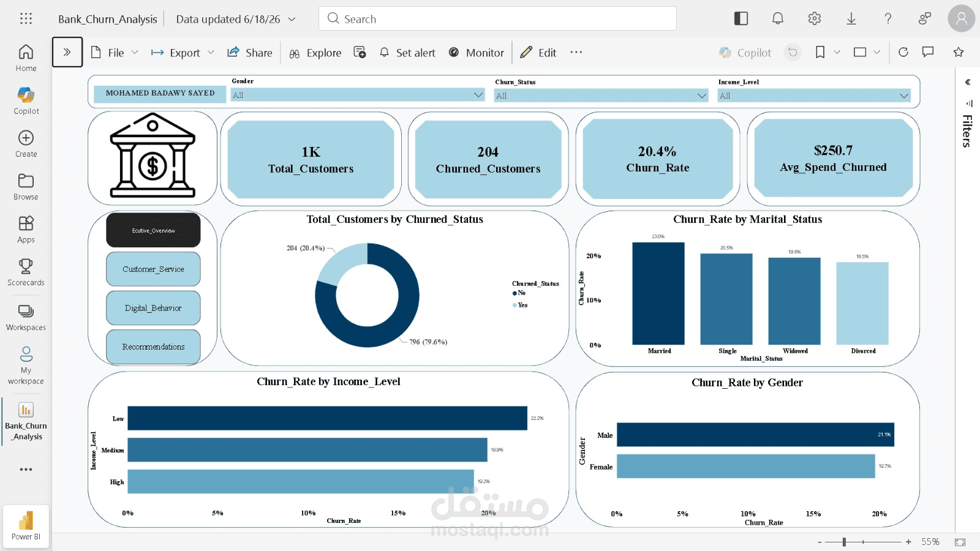The image size is (980, 551).
Task: Expand the pages navigation pane
Action: (67, 52)
